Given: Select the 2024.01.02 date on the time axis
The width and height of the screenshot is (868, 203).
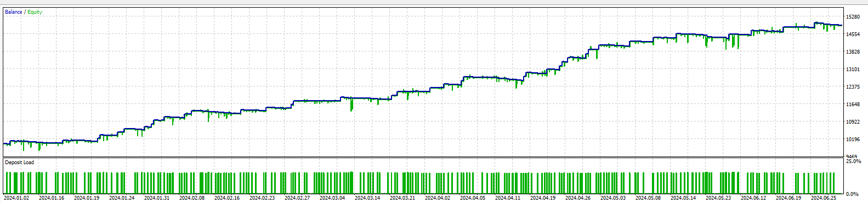Looking at the screenshot, I should tap(16, 198).
